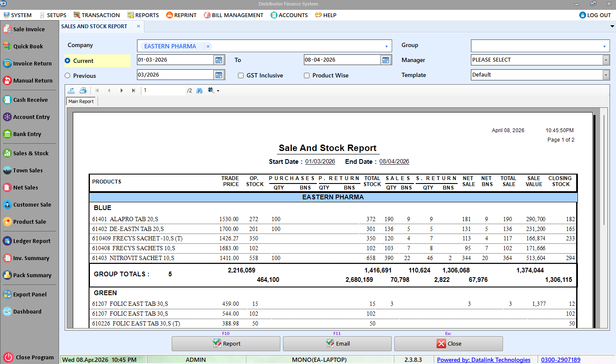616x364 pixels.
Task: Click the Close Program power icon
Action: tap(8, 357)
